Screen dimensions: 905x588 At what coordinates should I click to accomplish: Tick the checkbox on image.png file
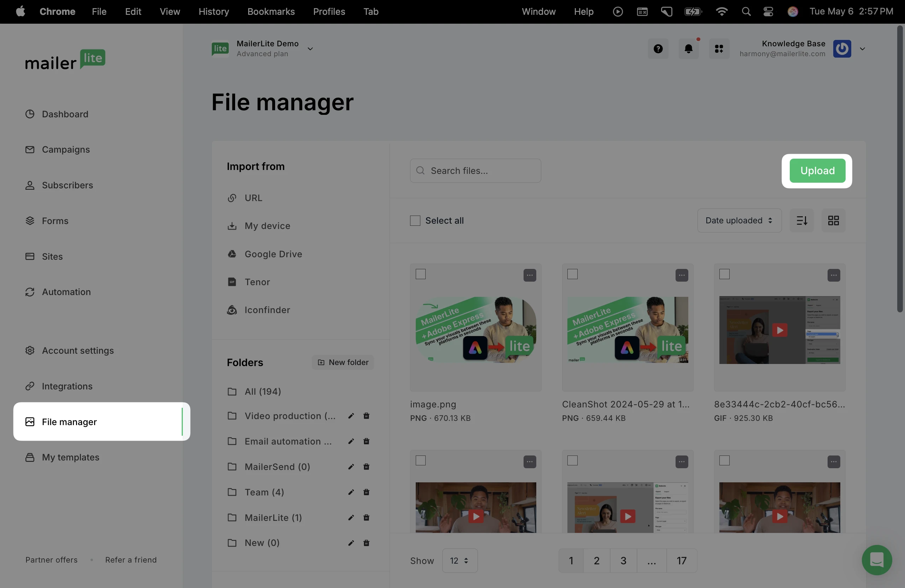click(421, 274)
